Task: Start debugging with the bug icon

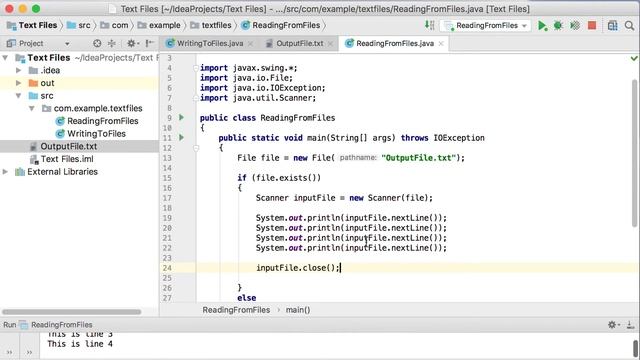Action: [558, 26]
